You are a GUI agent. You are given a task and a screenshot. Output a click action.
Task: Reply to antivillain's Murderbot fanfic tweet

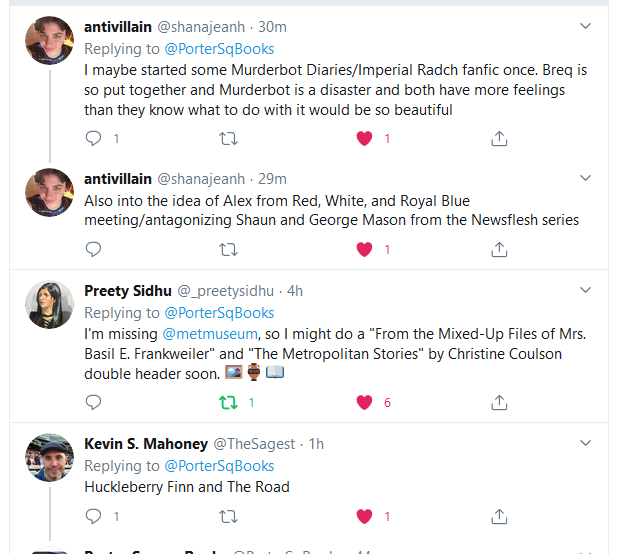pos(93,139)
